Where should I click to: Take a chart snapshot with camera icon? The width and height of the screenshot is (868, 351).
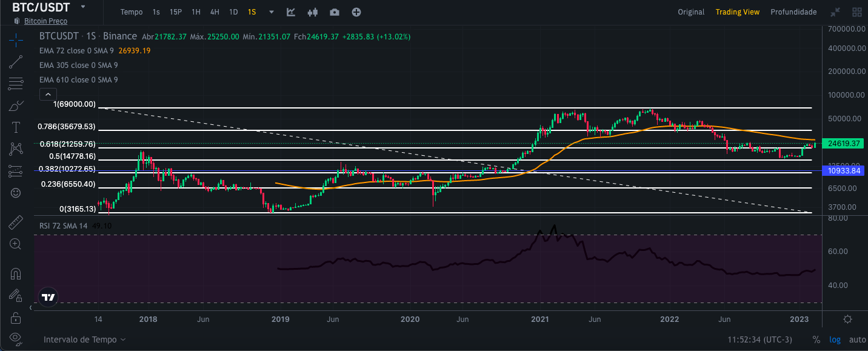[335, 12]
